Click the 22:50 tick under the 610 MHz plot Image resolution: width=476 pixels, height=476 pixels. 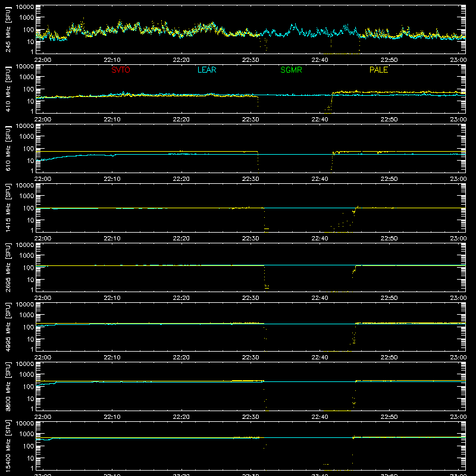coord(389,179)
